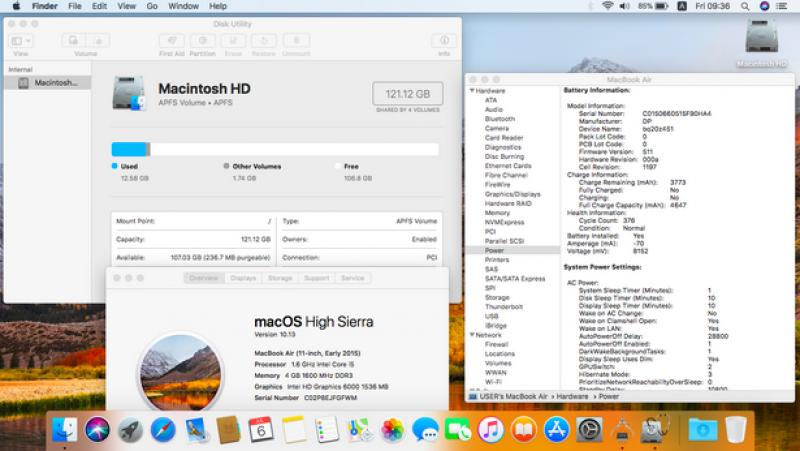This screenshot has width=800, height=451.
Task: Click the First Aid toolbar icon
Action: coord(171,41)
